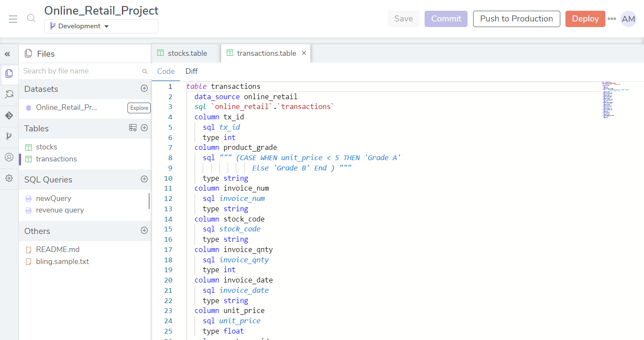Click the Push to Production button
Screen dimensions: 644x340
click(x=516, y=18)
